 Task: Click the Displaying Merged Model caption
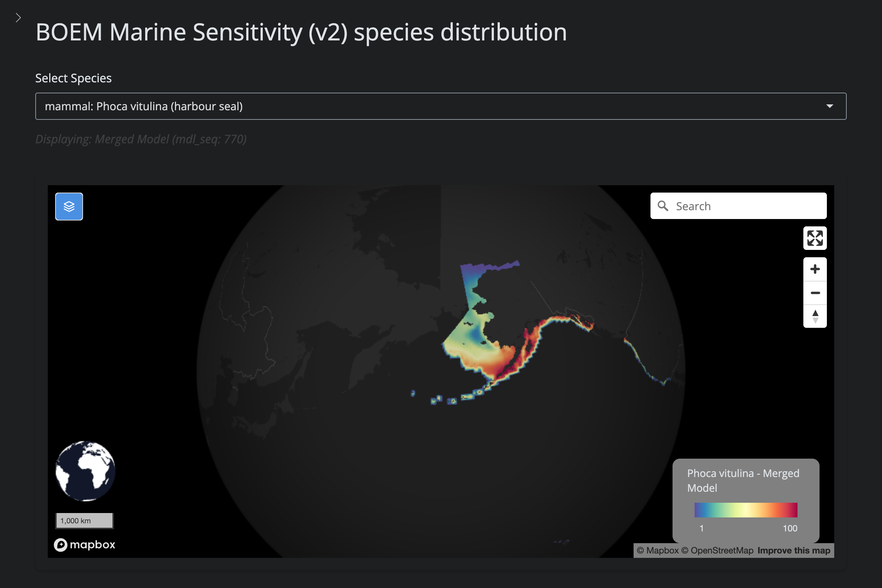141,139
